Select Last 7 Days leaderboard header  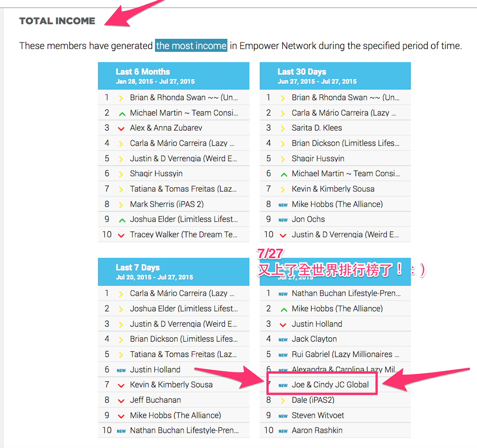click(174, 272)
